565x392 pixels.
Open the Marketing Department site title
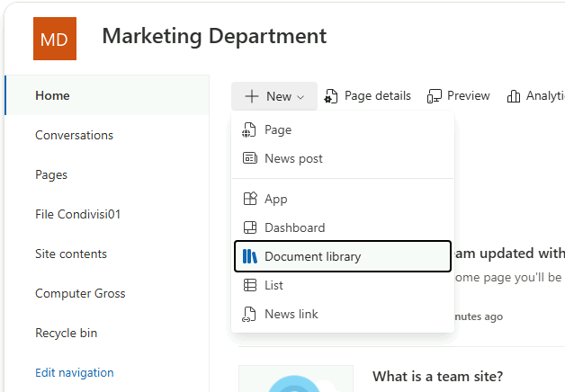pos(214,36)
